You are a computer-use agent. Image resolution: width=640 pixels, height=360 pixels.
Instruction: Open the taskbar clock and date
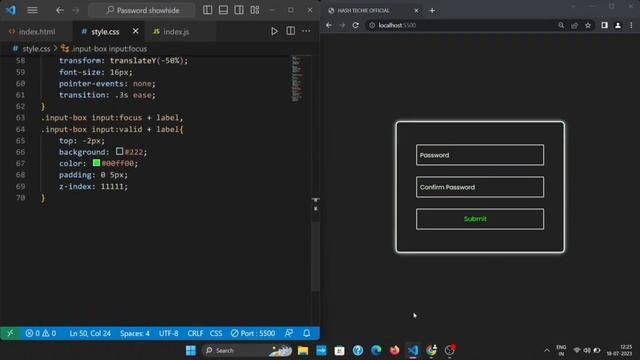click(620, 350)
